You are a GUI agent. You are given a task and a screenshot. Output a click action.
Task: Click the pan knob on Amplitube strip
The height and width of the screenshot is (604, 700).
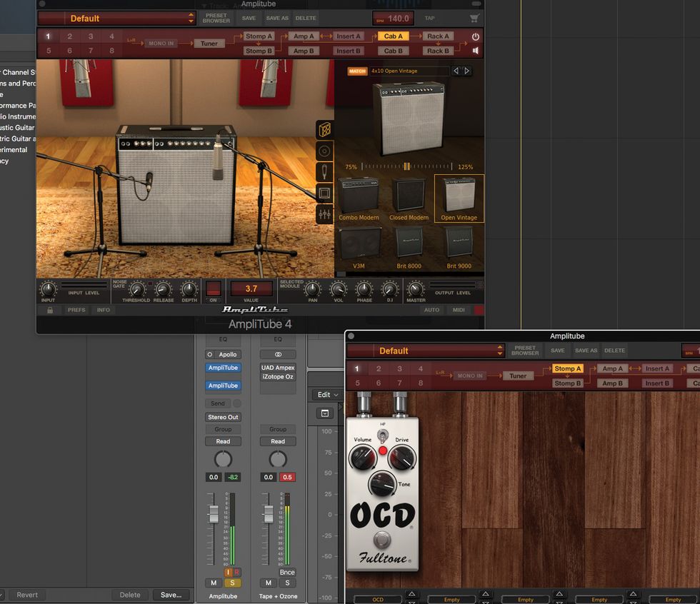pos(223,459)
